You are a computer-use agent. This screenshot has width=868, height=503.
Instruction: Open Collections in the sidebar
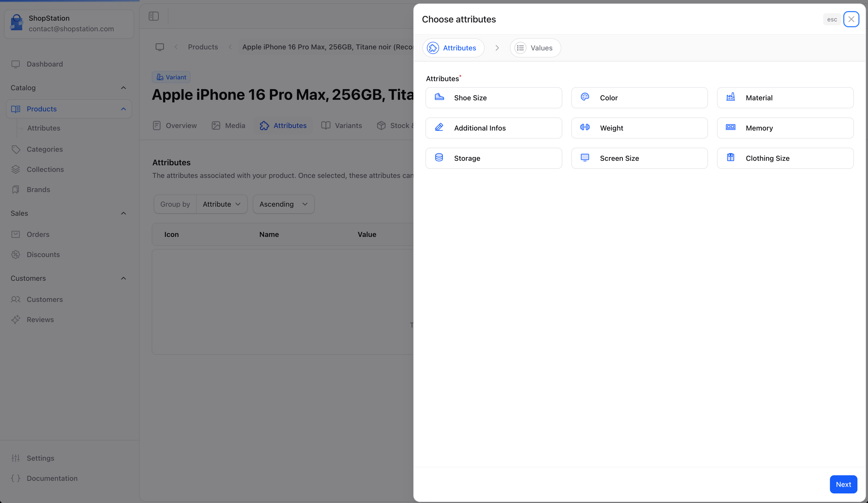coord(69,169)
